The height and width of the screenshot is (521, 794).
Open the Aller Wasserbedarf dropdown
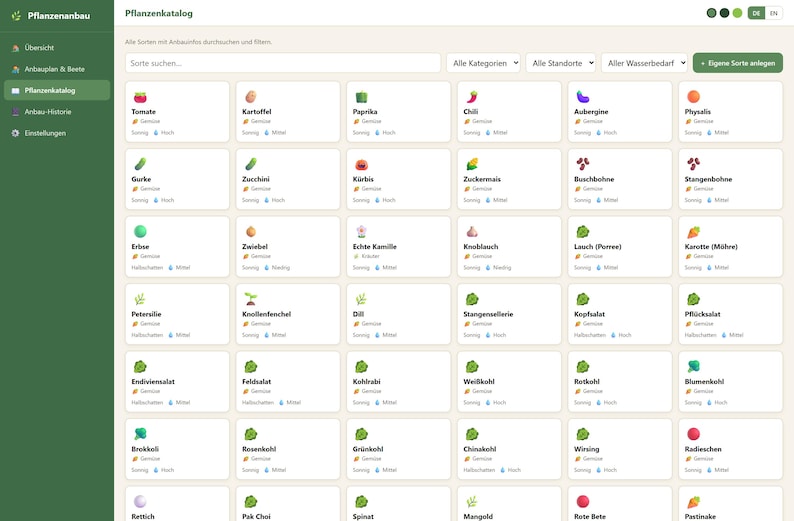(644, 63)
